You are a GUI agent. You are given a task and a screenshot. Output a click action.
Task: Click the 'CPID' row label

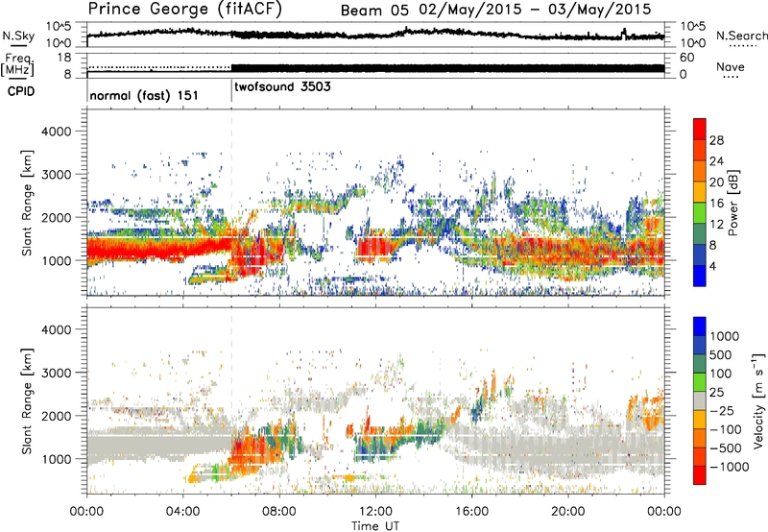[x=21, y=91]
